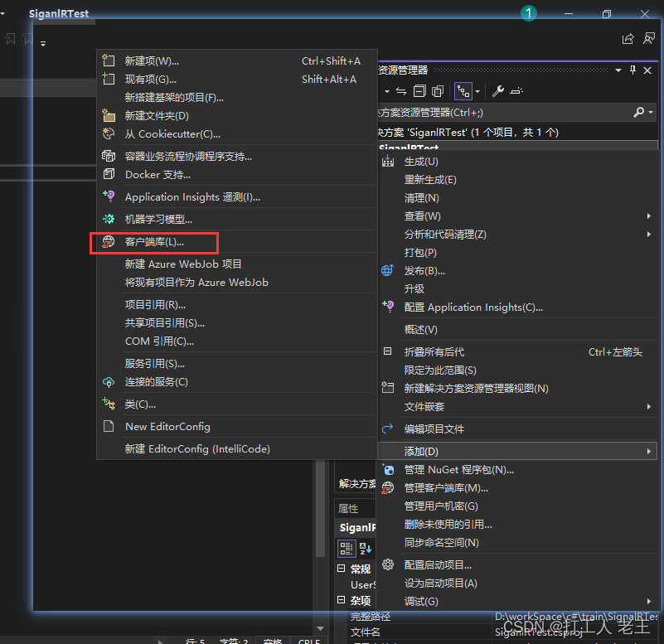Click sync with active document icon
The width and height of the screenshot is (664, 644).
(401, 91)
